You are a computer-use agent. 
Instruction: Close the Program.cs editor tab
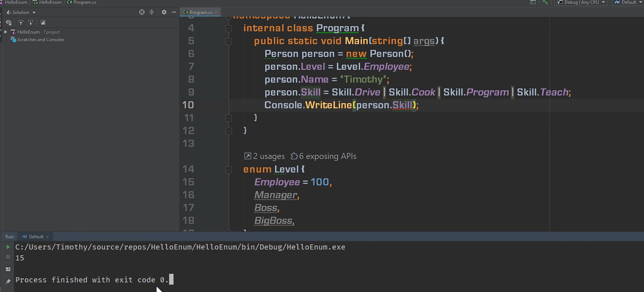[216, 12]
